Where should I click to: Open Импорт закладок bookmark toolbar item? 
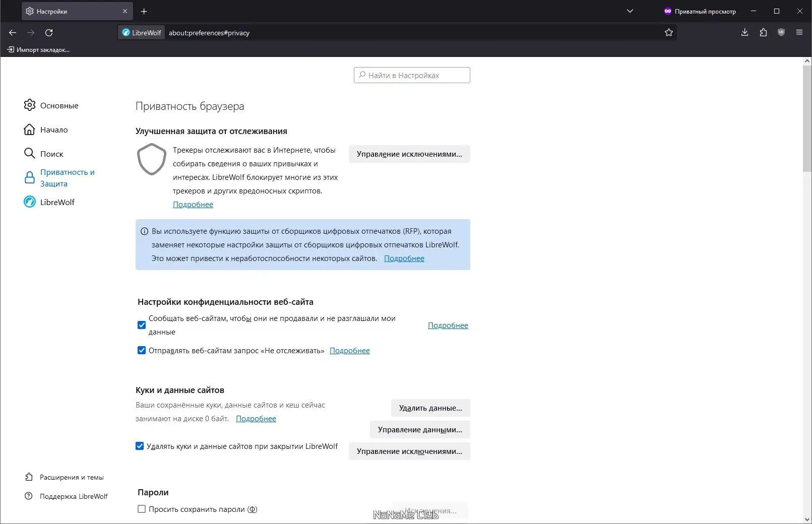[38, 50]
